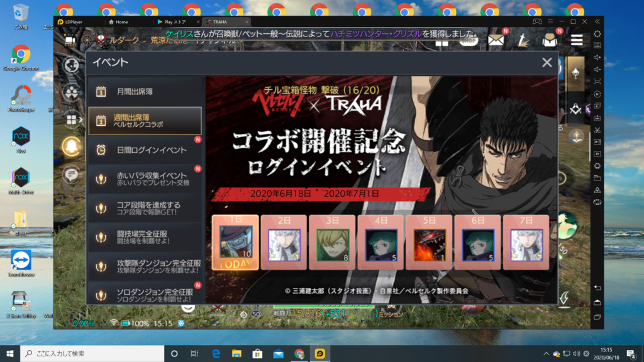The height and width of the screenshot is (362, 644).
Task: Install an APK via LDPlayer toolbar
Action: click(x=597, y=118)
